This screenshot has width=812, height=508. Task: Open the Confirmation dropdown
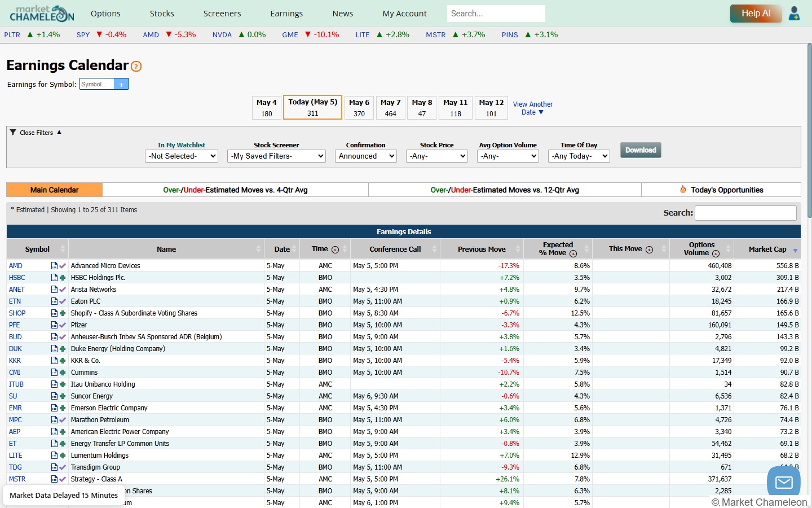366,156
